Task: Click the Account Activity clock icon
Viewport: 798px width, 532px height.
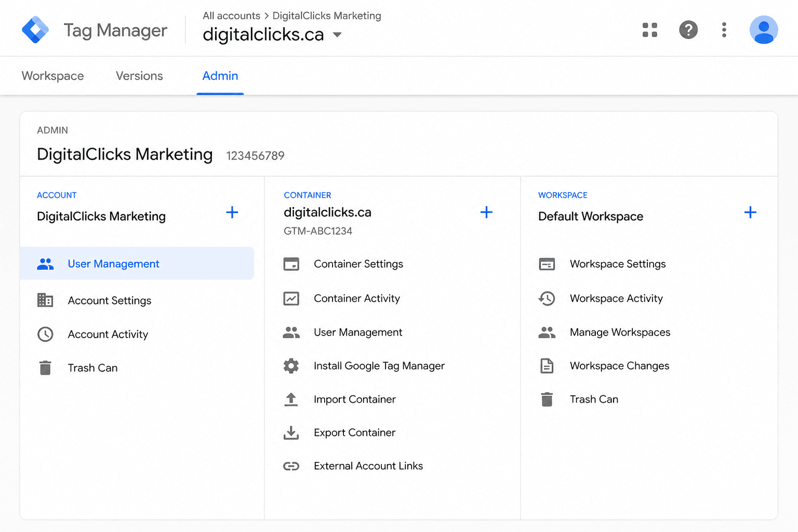Action: click(x=45, y=334)
